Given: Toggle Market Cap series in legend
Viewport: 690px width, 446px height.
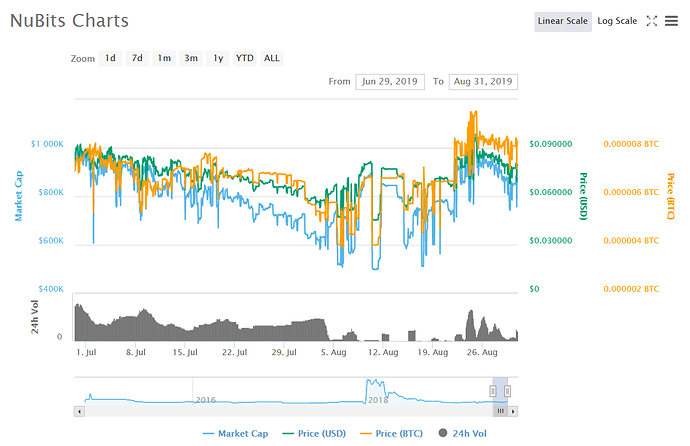Looking at the screenshot, I should click(235, 434).
